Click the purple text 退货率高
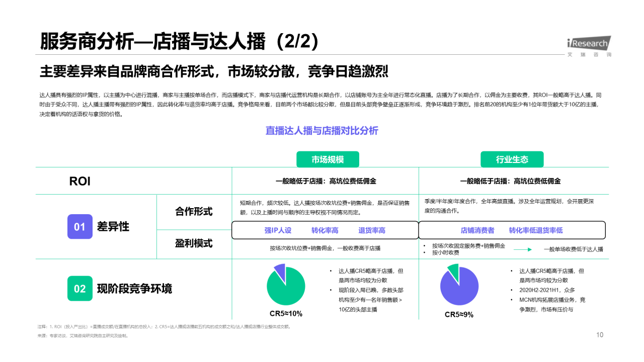The width and height of the screenshot is (644, 362). pyautogui.click(x=372, y=230)
